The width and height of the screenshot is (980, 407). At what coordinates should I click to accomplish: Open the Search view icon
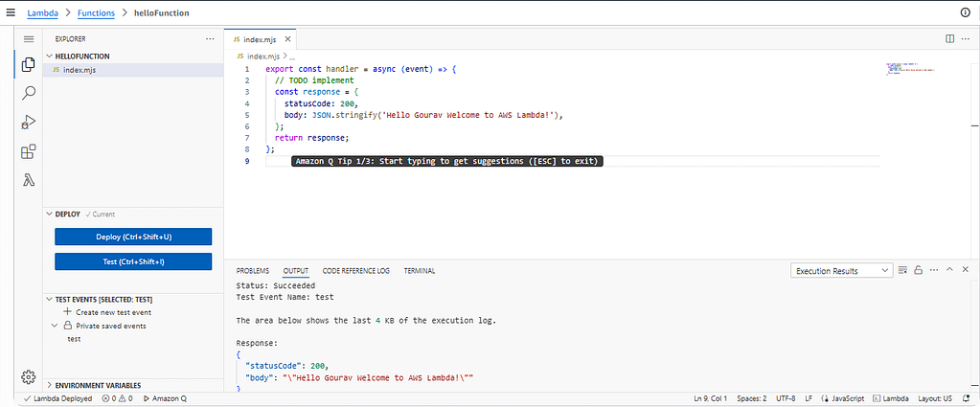coord(29,94)
